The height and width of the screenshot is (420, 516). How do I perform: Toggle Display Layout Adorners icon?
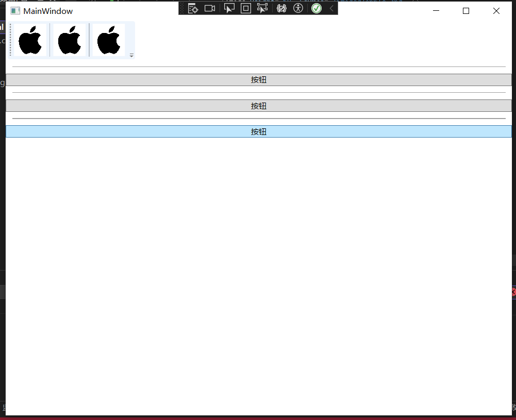pos(245,9)
